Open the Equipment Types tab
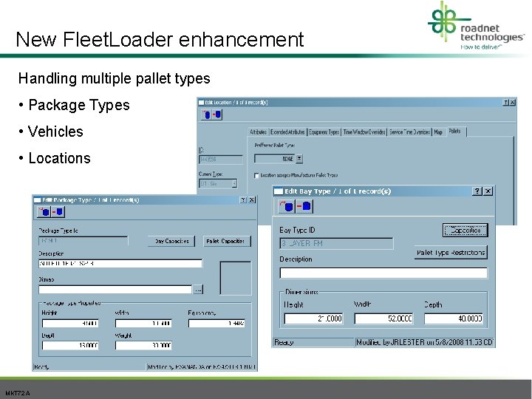The width and height of the screenshot is (532, 399). point(324,132)
